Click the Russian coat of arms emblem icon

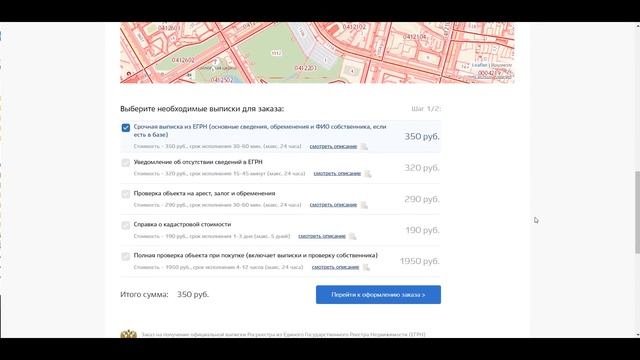(x=129, y=334)
